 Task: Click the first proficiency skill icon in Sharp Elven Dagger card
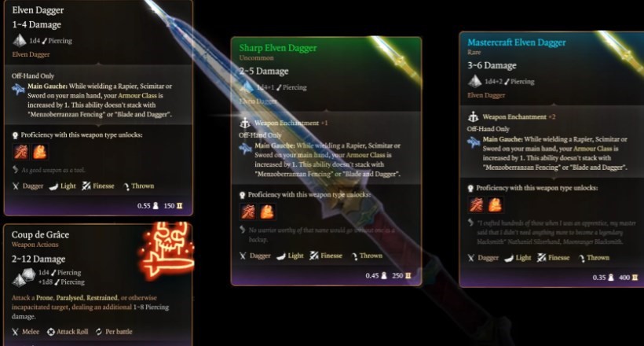248,212
